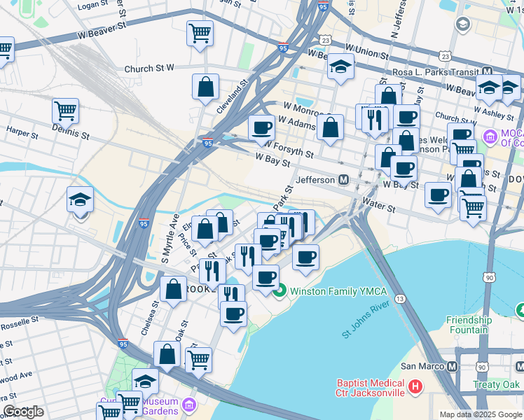Click the San Marco metro station icon
This screenshot has height=420, width=524.
(452, 366)
